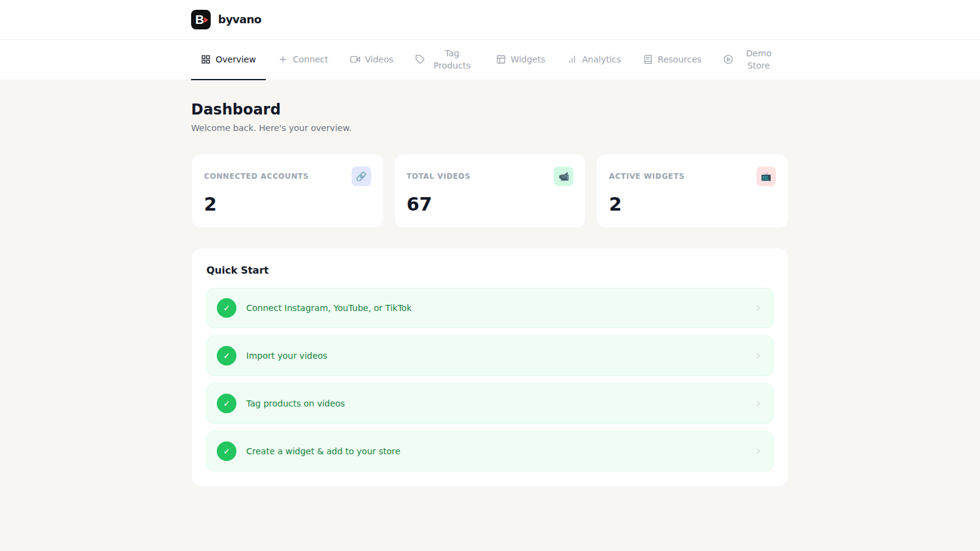The width and height of the screenshot is (980, 551).
Task: Open the Widgets section
Action: pyautogui.click(x=521, y=59)
